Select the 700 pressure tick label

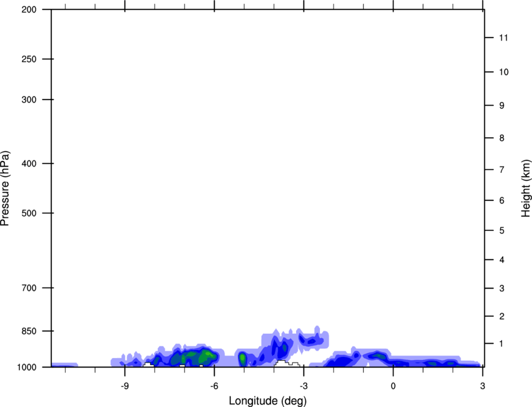coord(29,288)
